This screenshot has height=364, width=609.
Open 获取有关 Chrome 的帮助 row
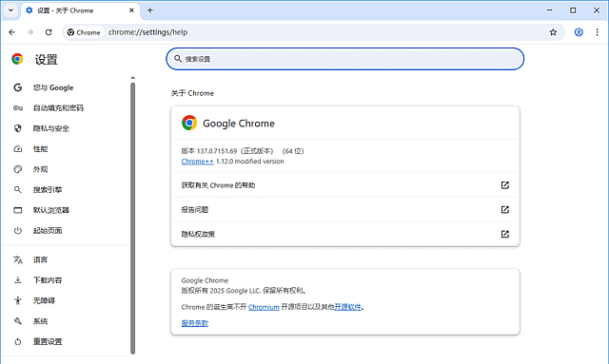tap(344, 185)
